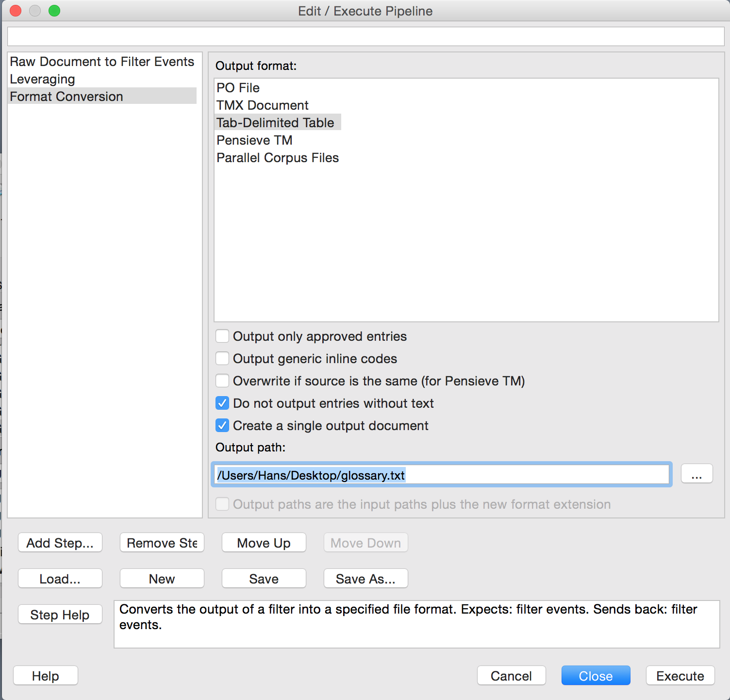730x700 pixels.
Task: Uncheck Do not output entries without text
Action: (x=222, y=403)
